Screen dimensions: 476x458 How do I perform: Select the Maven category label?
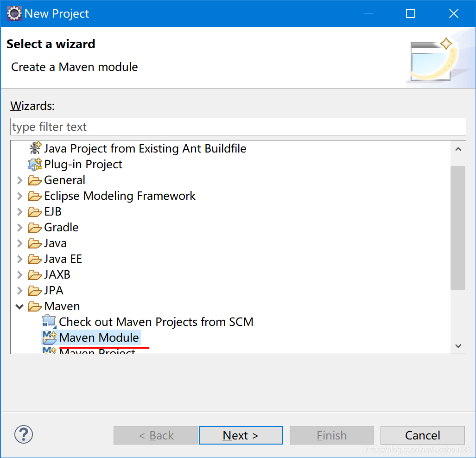(62, 306)
